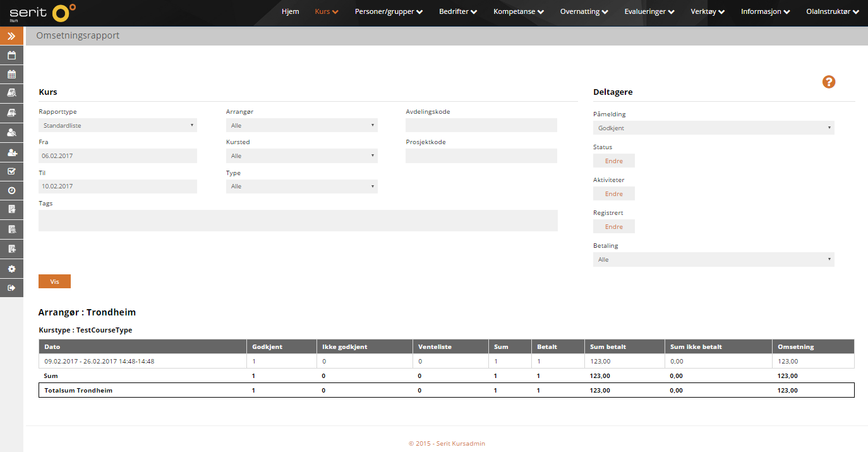The width and height of the screenshot is (868, 452).
Task: Open the Verktøy menu
Action: pyautogui.click(x=708, y=11)
